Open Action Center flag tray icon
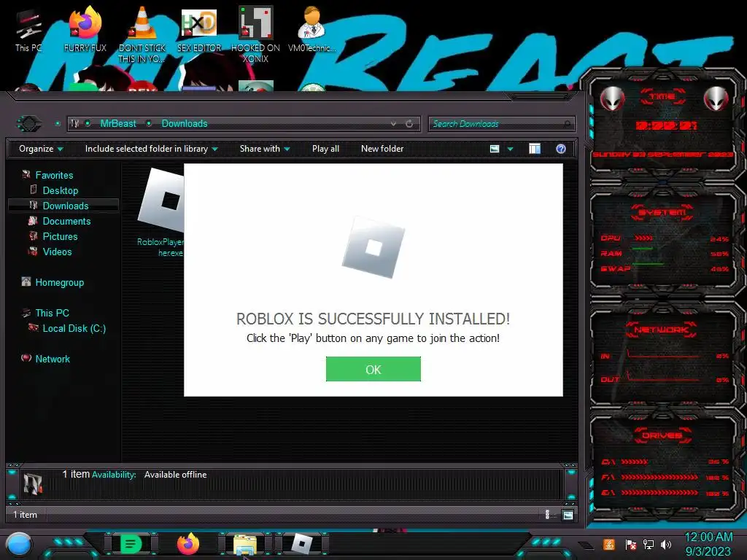Screen dimensions: 747x560 click(x=630, y=544)
